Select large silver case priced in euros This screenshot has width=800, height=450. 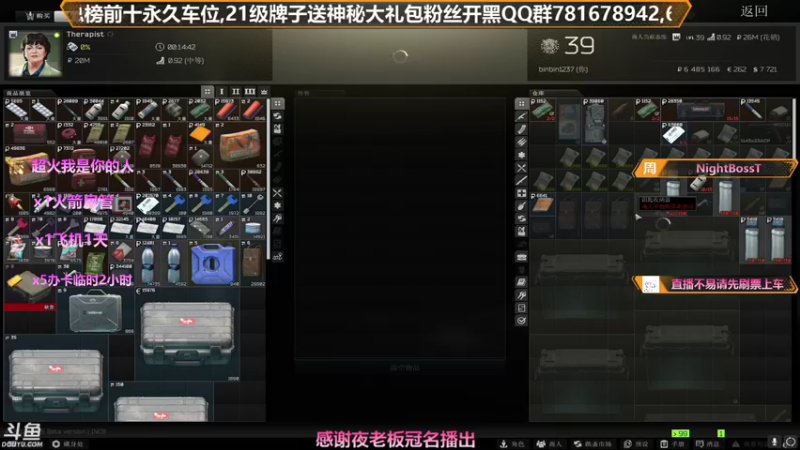(187, 334)
